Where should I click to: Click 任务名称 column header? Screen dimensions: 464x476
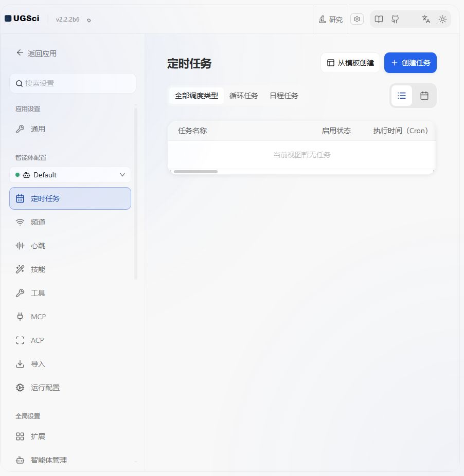(192, 131)
